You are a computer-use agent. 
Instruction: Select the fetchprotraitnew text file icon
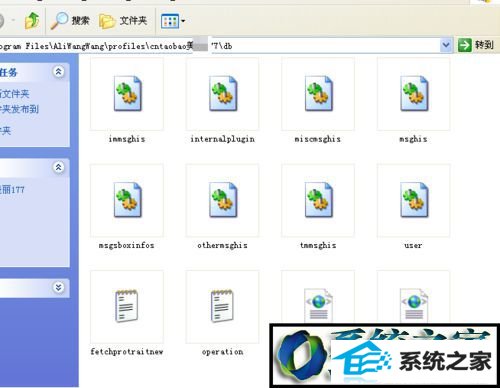(x=126, y=306)
